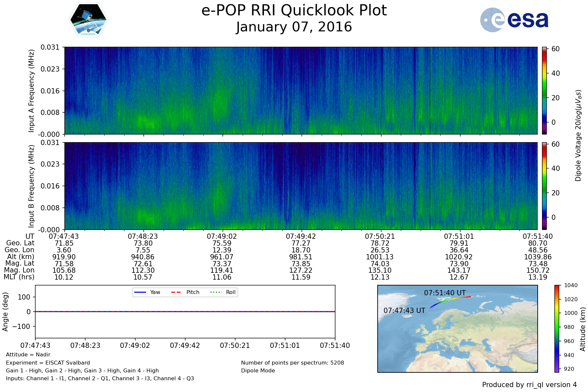
Task: Click the 07:47:43 UT label on the map
Action: (404, 311)
